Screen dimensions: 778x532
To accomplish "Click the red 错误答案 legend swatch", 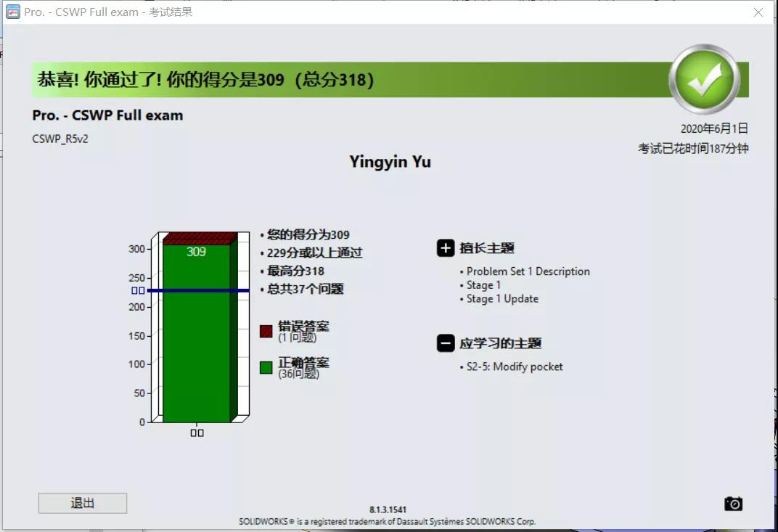I will coord(266,332).
